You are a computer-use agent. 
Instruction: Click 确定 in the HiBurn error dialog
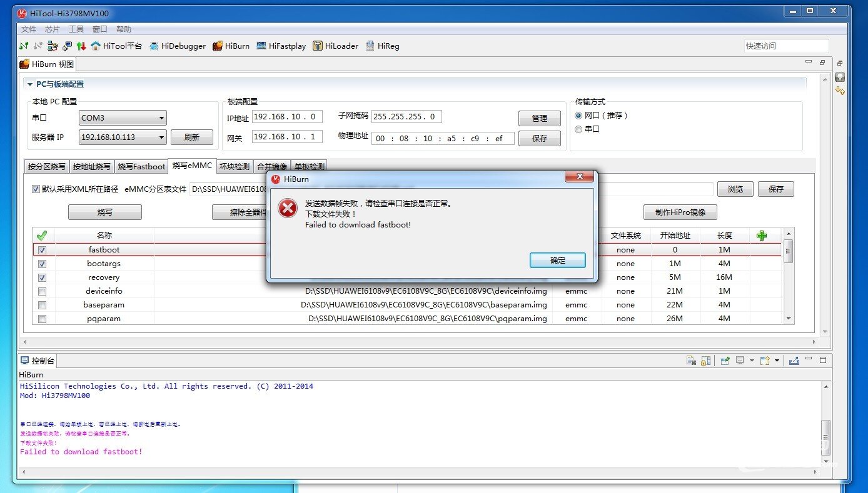558,261
